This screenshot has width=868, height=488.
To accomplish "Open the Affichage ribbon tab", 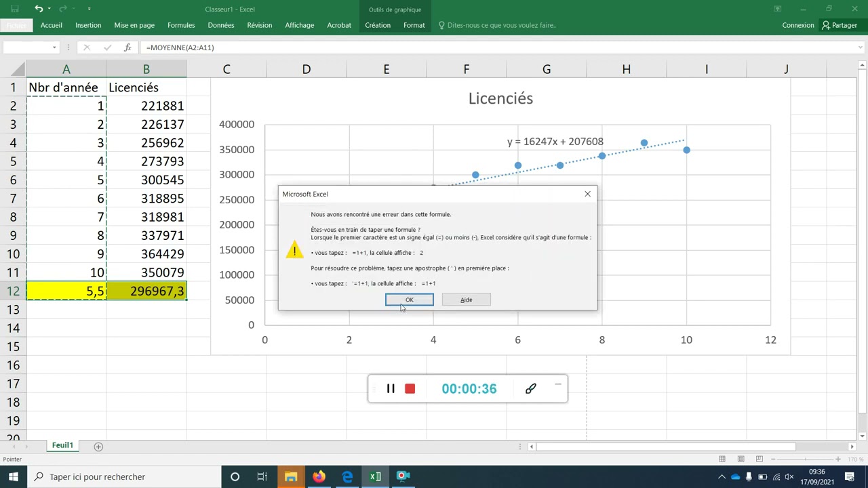I will pyautogui.click(x=300, y=25).
